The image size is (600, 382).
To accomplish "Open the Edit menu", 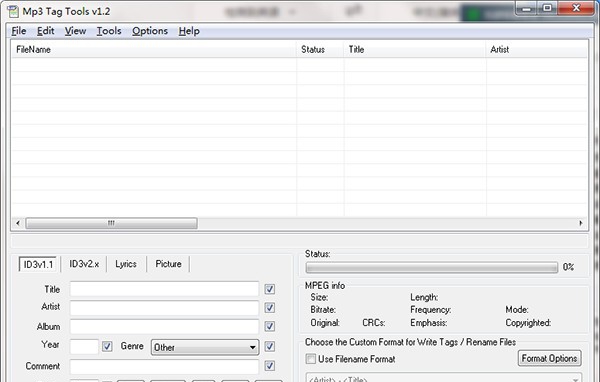I will (x=46, y=31).
